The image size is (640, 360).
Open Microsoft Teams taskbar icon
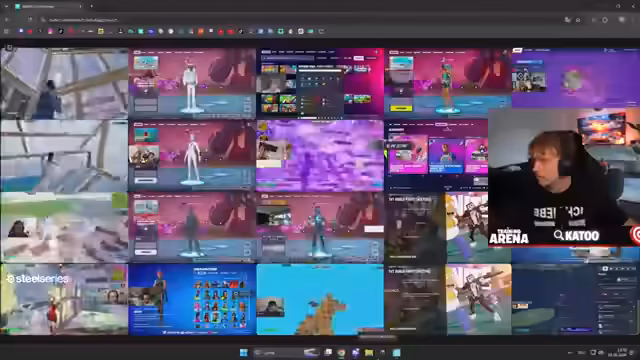pyautogui.click(x=355, y=353)
